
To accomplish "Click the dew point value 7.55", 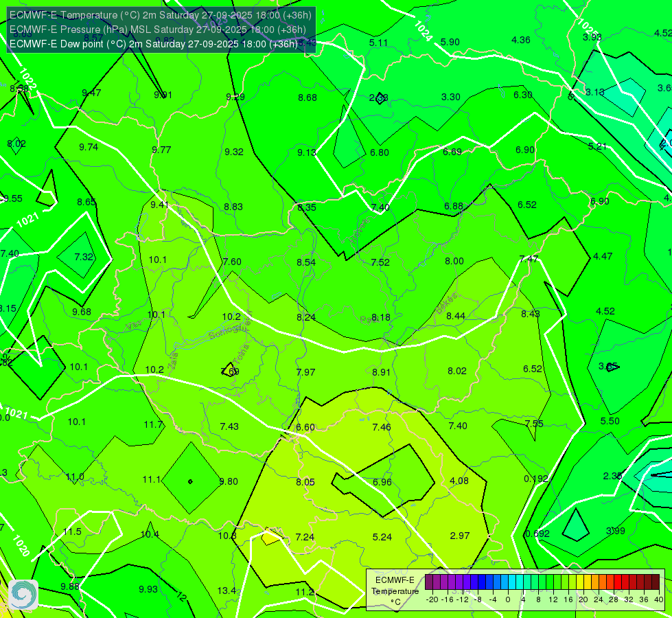I will click(x=534, y=424).
